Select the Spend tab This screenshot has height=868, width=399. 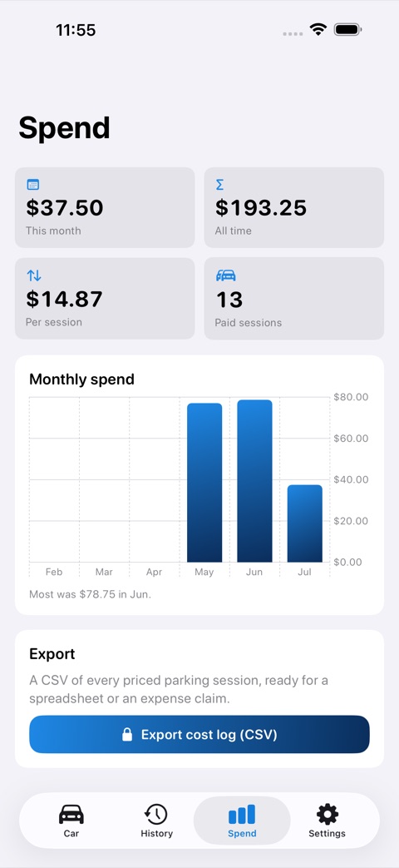point(242,821)
